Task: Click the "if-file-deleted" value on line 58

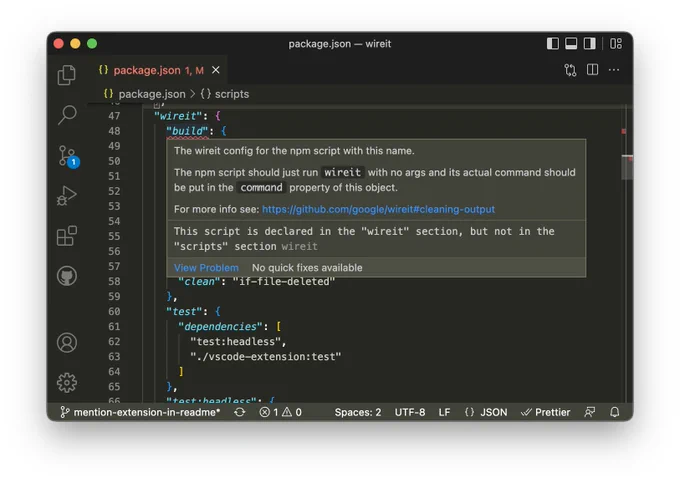Action: point(284,282)
